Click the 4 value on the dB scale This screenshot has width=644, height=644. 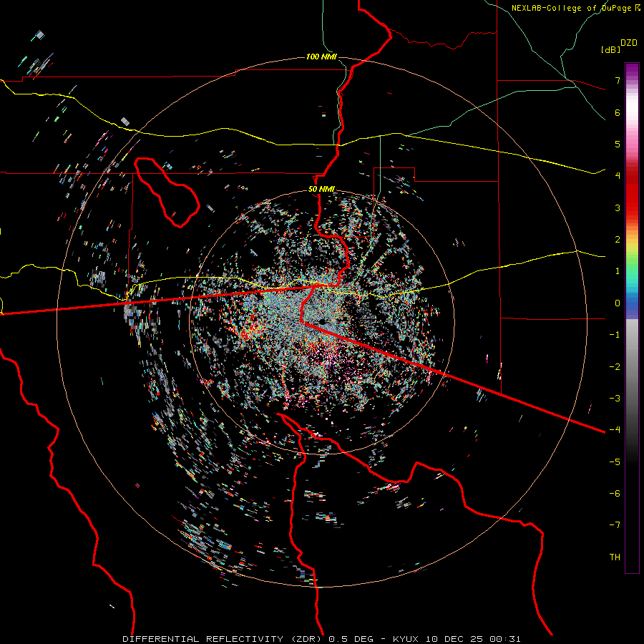click(x=618, y=176)
